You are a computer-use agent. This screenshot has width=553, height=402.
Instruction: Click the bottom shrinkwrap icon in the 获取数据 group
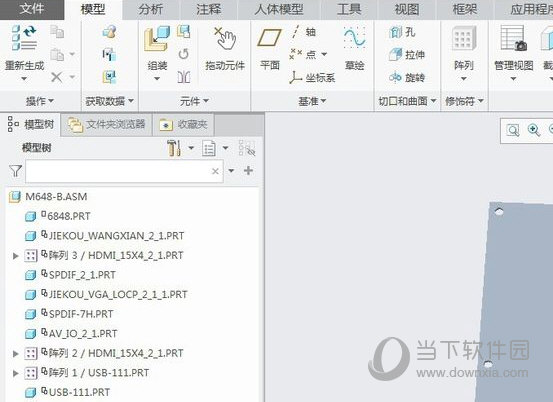[109, 77]
